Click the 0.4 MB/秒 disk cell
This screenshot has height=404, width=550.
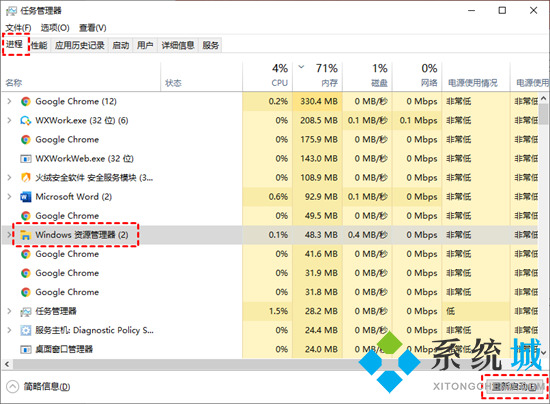pos(368,235)
